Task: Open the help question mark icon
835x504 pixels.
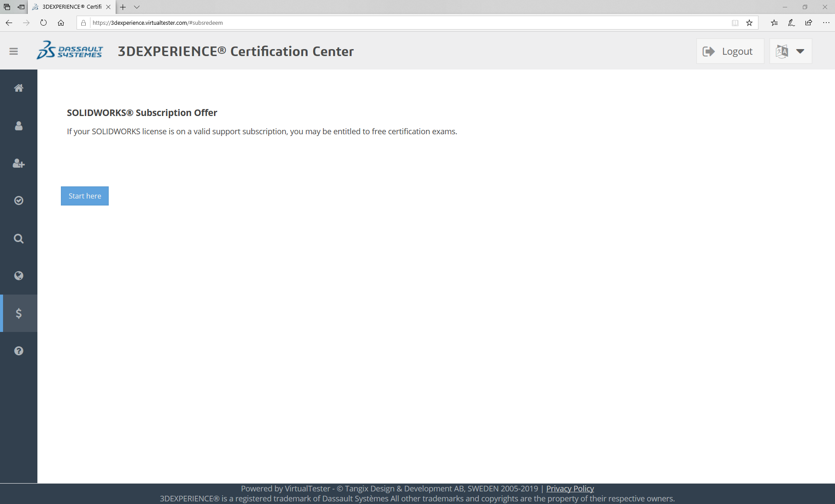Action: click(x=18, y=351)
